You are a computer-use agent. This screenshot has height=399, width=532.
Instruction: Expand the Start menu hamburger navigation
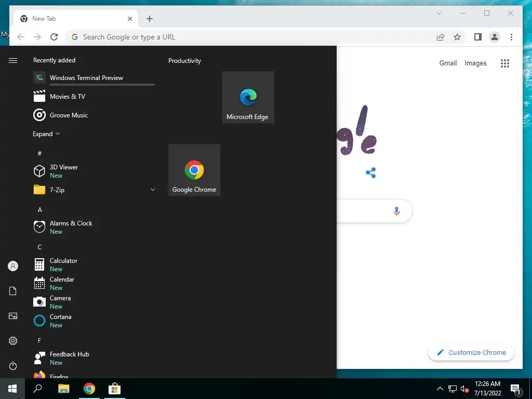[13, 60]
